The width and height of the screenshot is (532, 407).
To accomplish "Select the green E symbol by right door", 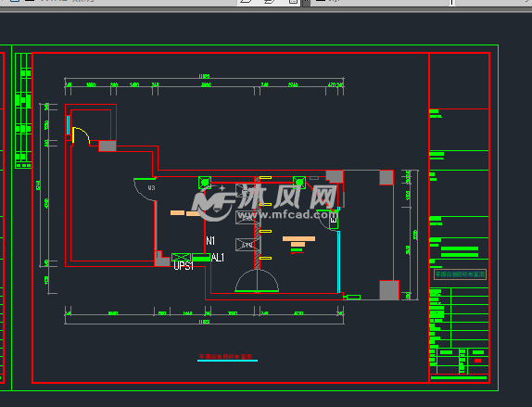I will (334, 221).
